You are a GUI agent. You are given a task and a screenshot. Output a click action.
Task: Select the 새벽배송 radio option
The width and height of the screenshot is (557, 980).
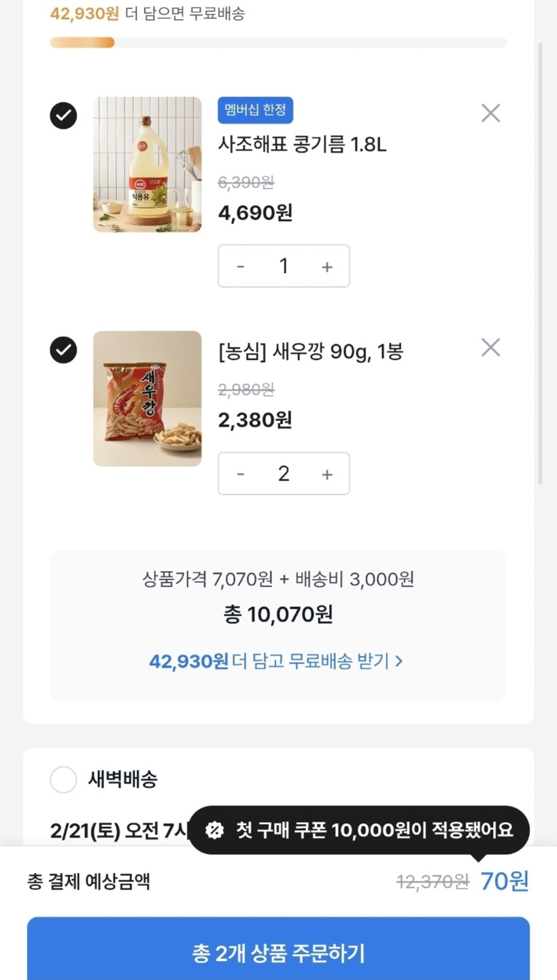tap(63, 779)
